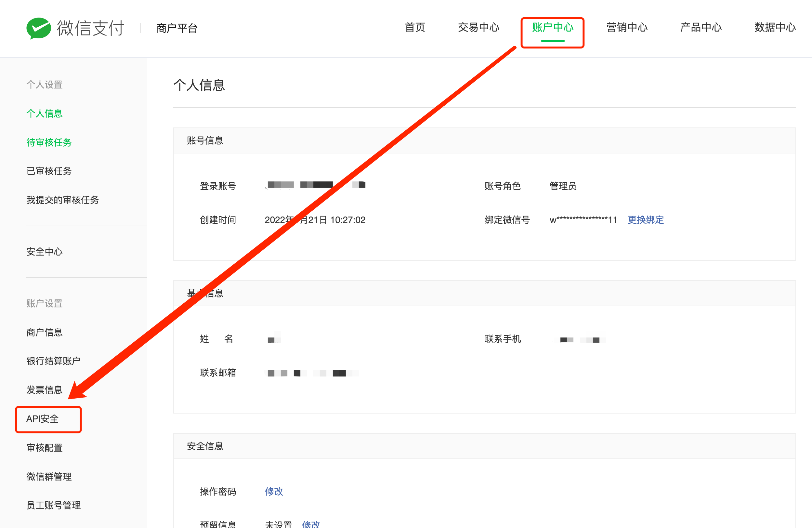Screen dimensions: 812x528
Task: Go to 安全中心 in sidebar
Action: pos(44,252)
